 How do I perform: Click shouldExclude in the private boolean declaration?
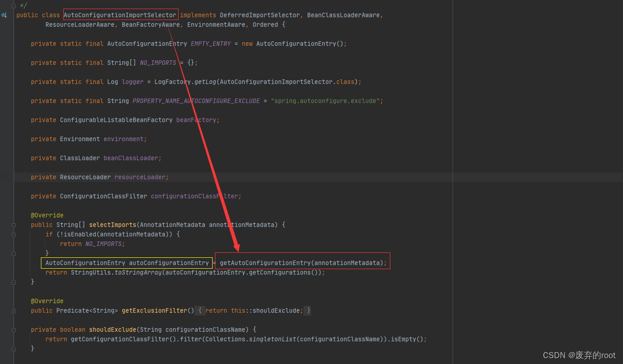[x=113, y=330]
